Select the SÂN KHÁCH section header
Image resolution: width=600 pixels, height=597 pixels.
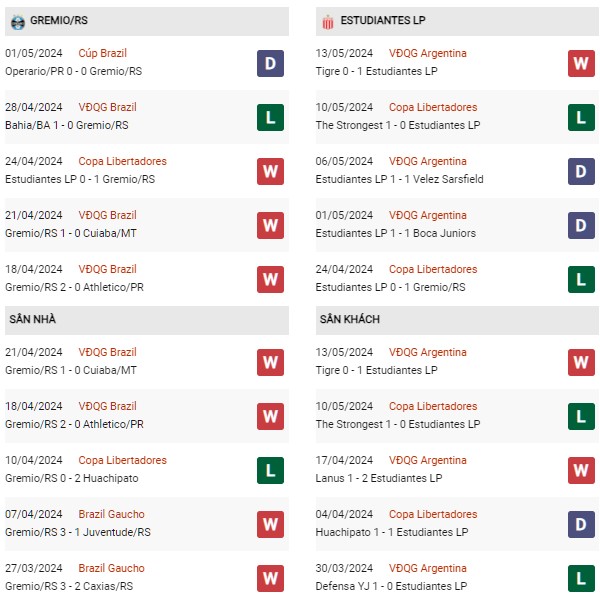pyautogui.click(x=457, y=320)
